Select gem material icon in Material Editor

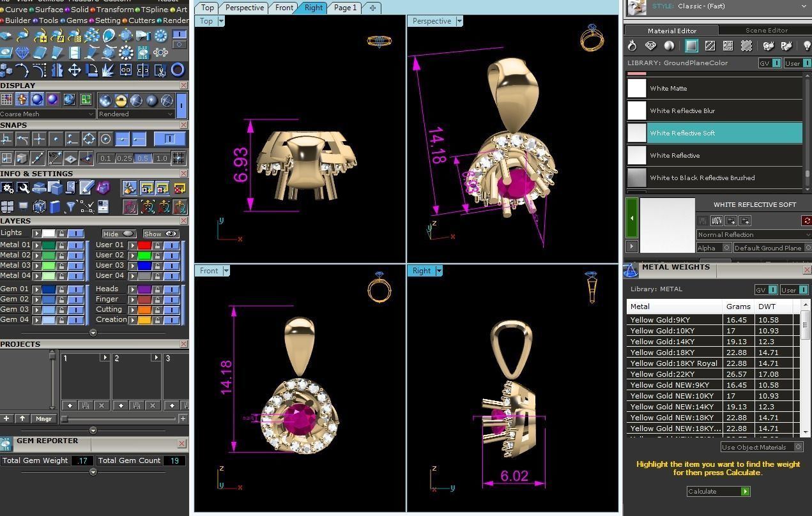tap(650, 46)
